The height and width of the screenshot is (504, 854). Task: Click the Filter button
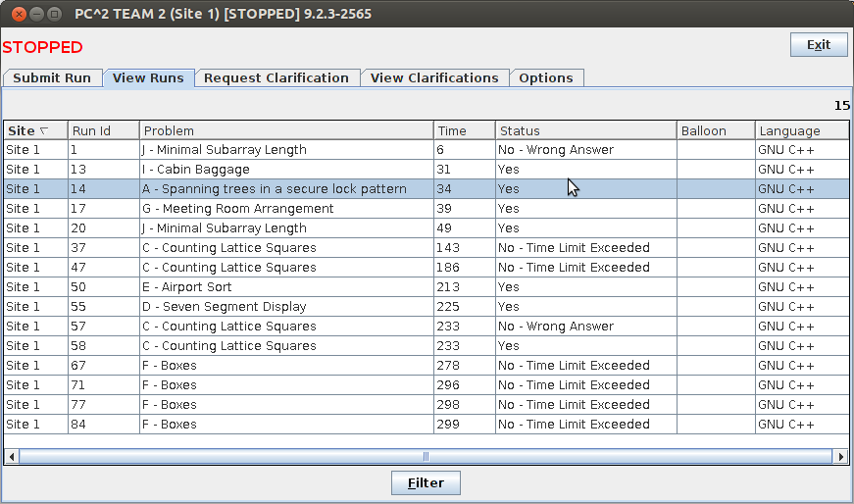pos(426,482)
